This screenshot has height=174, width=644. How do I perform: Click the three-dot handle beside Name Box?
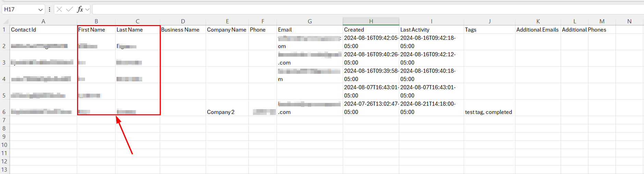pos(50,9)
